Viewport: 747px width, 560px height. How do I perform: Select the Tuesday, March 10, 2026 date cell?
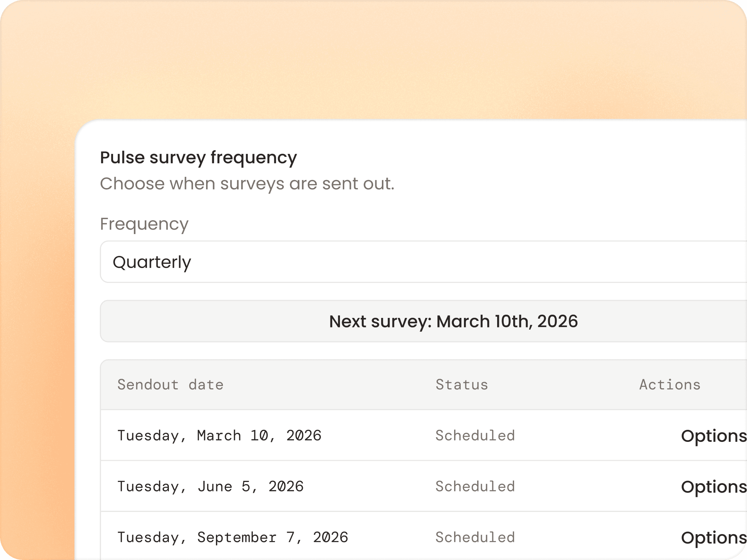point(219,436)
